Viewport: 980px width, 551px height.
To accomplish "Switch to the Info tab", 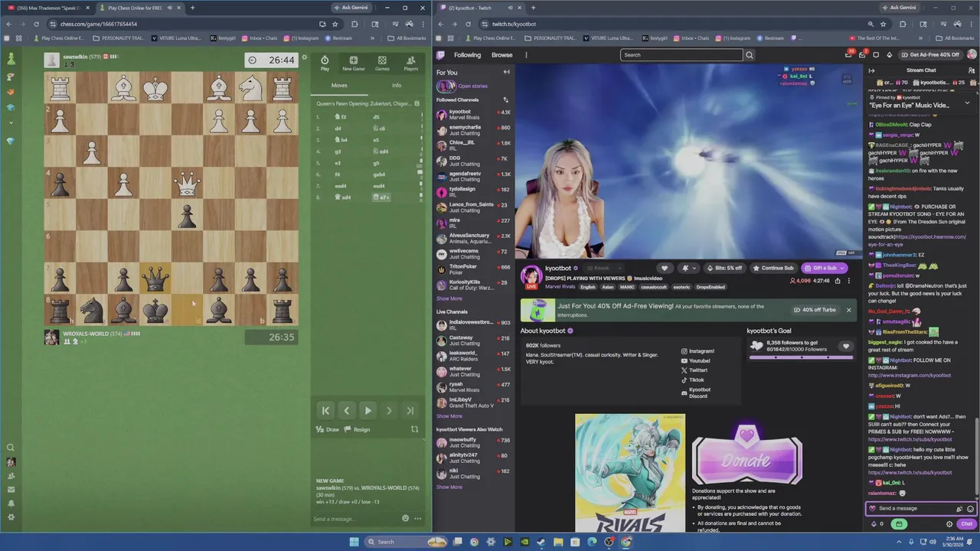I will [x=397, y=86].
